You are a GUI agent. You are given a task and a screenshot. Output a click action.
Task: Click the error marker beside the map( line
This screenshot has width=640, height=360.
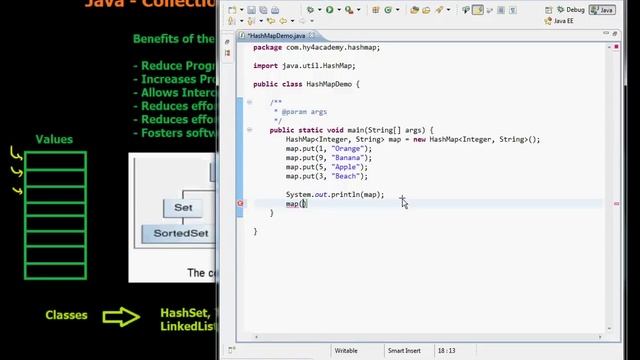pyautogui.click(x=240, y=203)
